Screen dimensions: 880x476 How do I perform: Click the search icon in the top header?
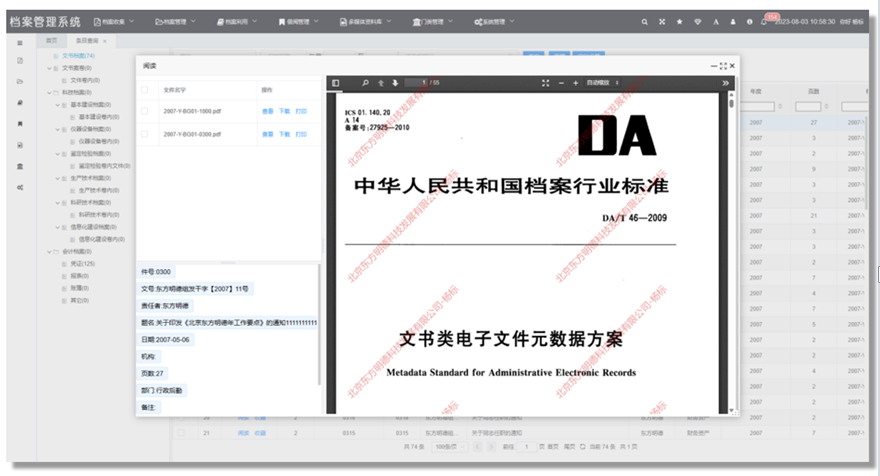(644, 21)
